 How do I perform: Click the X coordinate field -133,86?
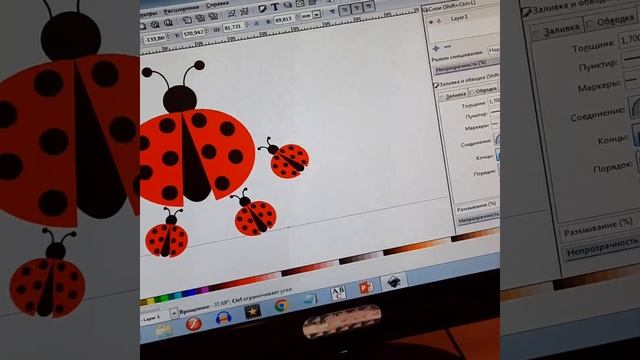click(155, 39)
